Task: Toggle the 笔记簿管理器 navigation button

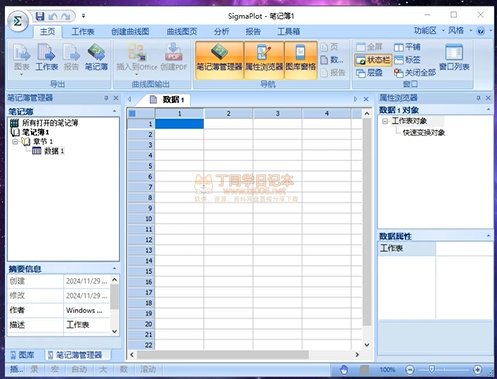Action: point(219,60)
